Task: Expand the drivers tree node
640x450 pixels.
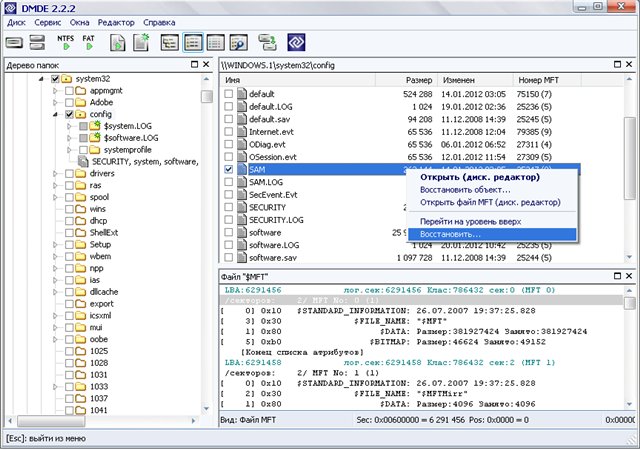Action: pyautogui.click(x=55, y=174)
